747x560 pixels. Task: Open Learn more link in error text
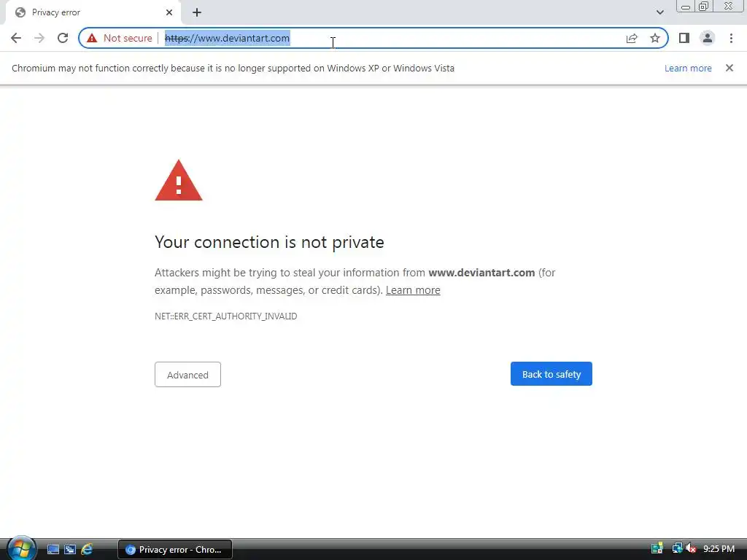pos(413,290)
